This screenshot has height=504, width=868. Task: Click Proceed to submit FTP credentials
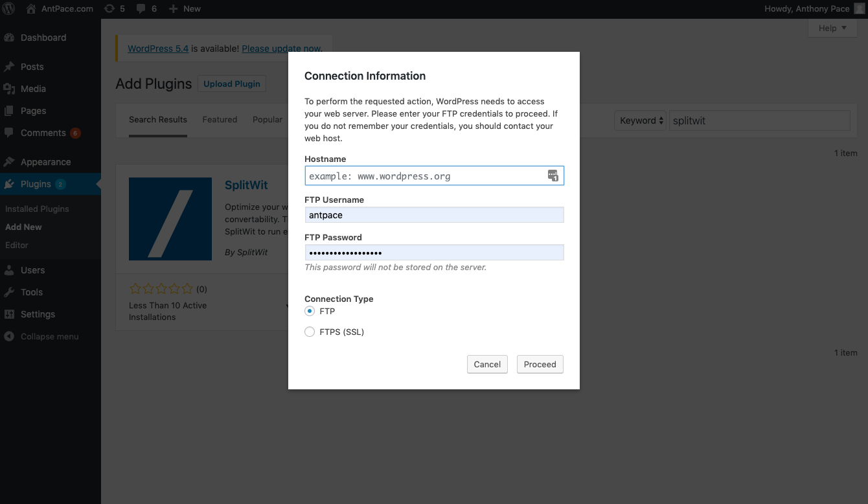540,364
